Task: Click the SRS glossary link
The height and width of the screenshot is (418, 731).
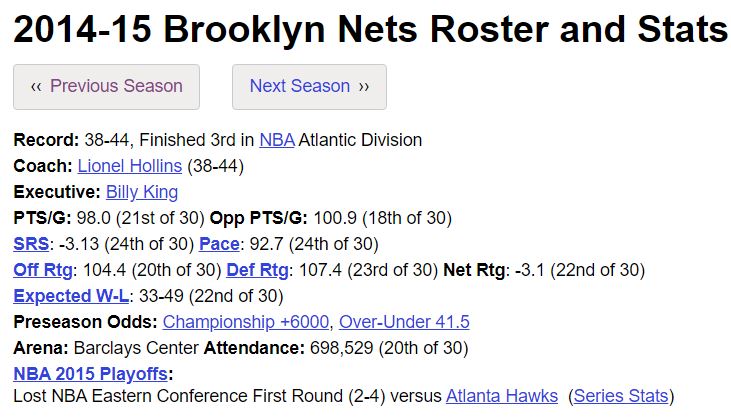Action: [31, 244]
